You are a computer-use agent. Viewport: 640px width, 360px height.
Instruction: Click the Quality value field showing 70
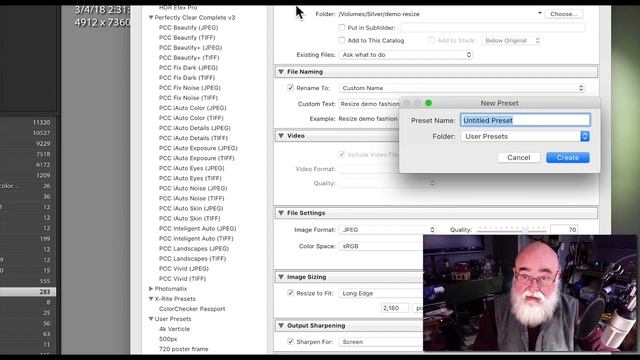(564, 230)
